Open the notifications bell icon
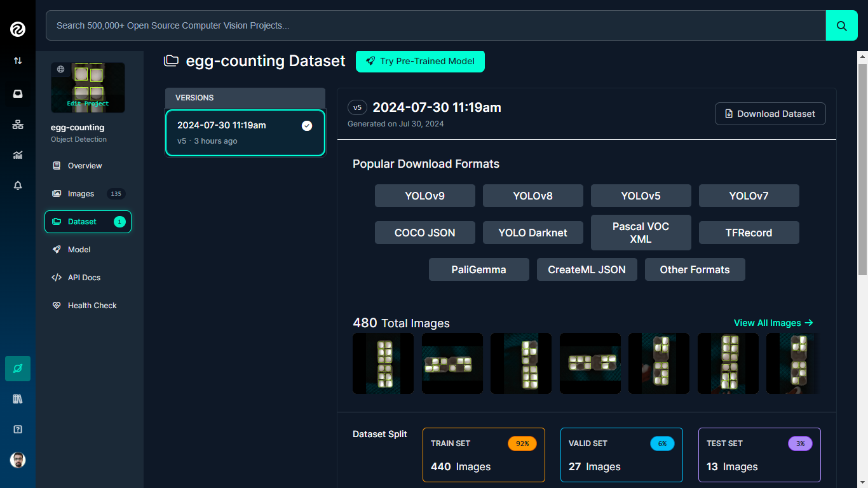 point(18,186)
